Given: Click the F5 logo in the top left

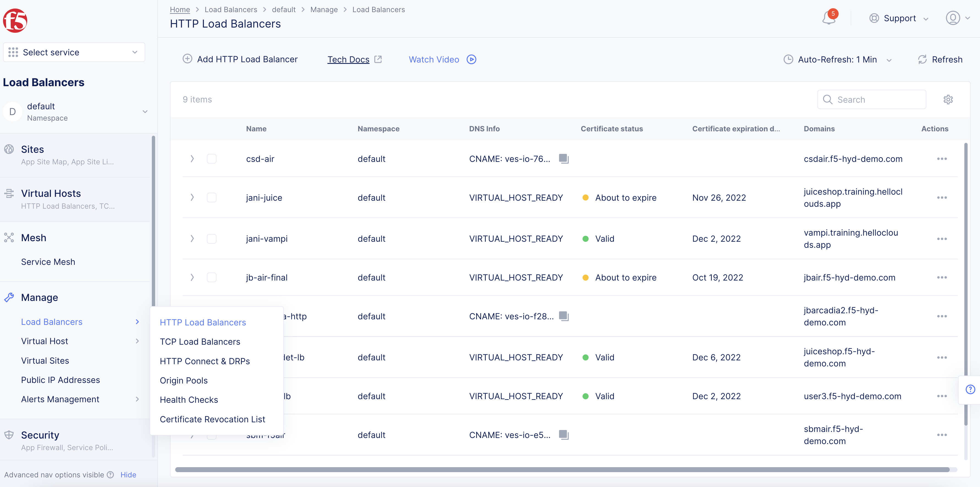Looking at the screenshot, I should 15,21.
